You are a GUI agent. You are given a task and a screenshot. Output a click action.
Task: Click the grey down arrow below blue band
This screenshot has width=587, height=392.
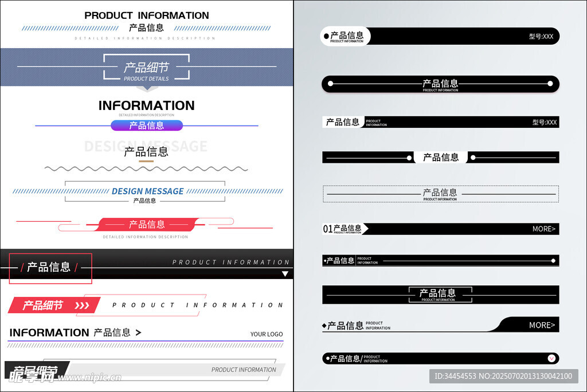(x=147, y=88)
